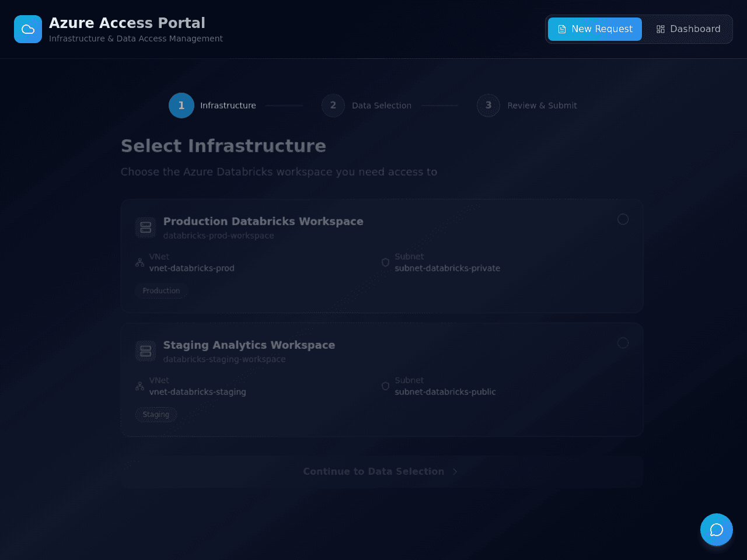Click the network icon beside vnet-databricks-prod
The image size is (747, 560).
tap(140, 262)
